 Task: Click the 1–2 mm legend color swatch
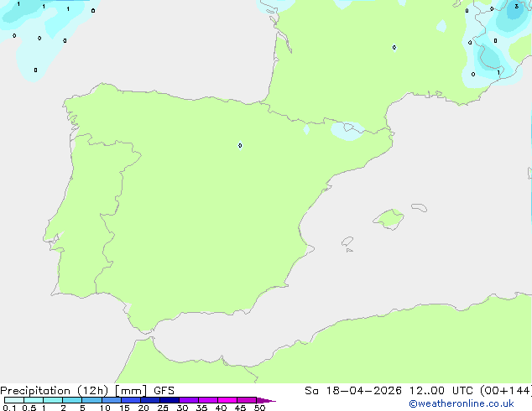pyautogui.click(x=53, y=400)
